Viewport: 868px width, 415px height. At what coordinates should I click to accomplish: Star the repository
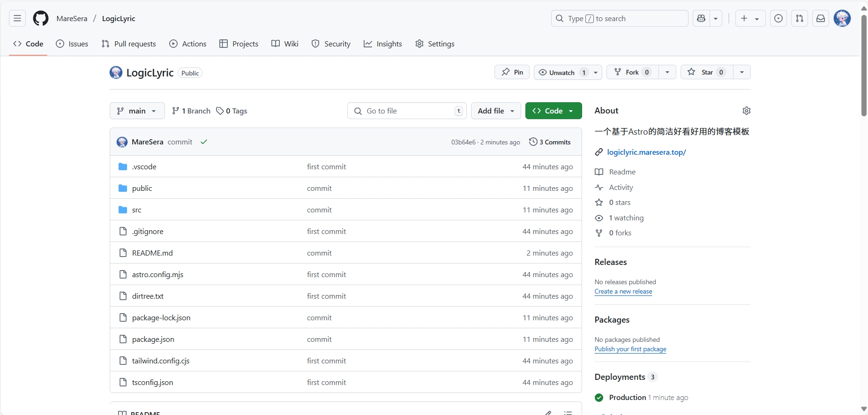tap(707, 72)
